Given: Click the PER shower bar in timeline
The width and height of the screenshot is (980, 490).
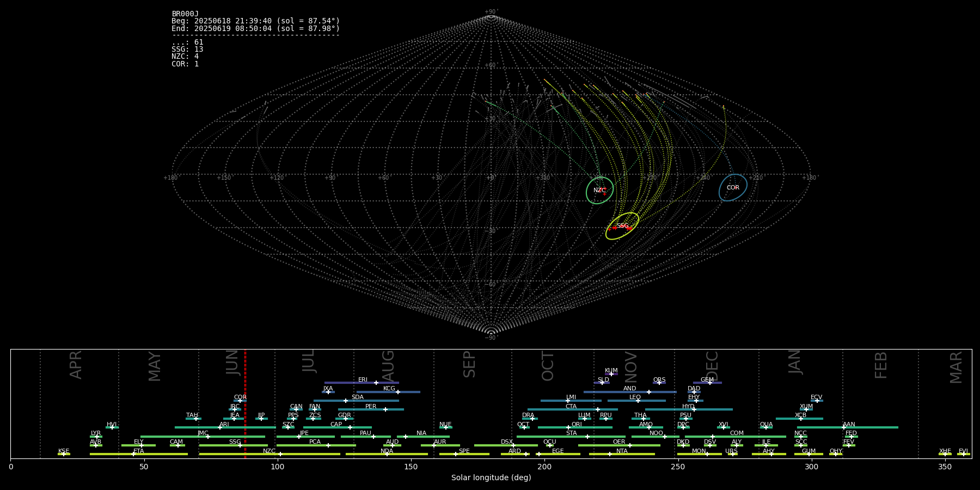Looking at the screenshot, I should (x=371, y=409).
